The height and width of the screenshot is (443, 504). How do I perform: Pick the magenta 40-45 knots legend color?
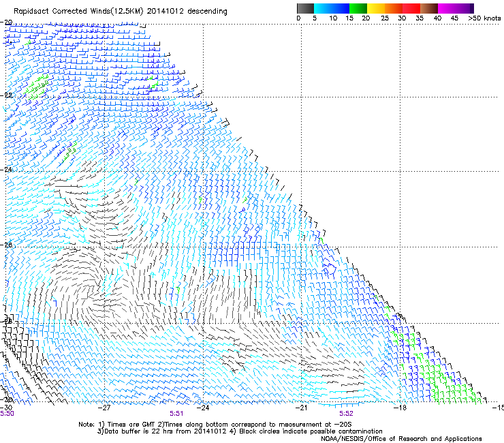[x=447, y=8]
